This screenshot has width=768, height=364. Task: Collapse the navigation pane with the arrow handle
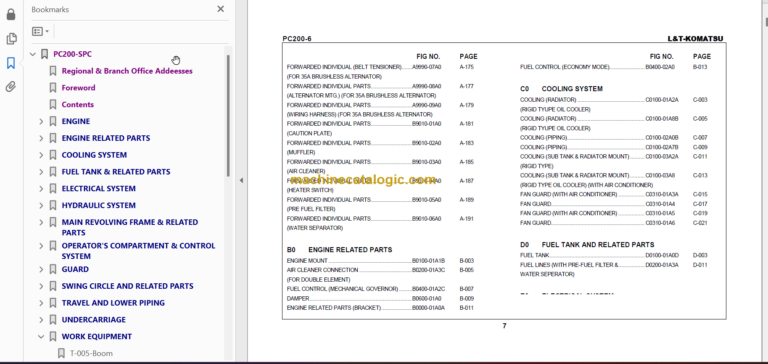tap(241, 181)
